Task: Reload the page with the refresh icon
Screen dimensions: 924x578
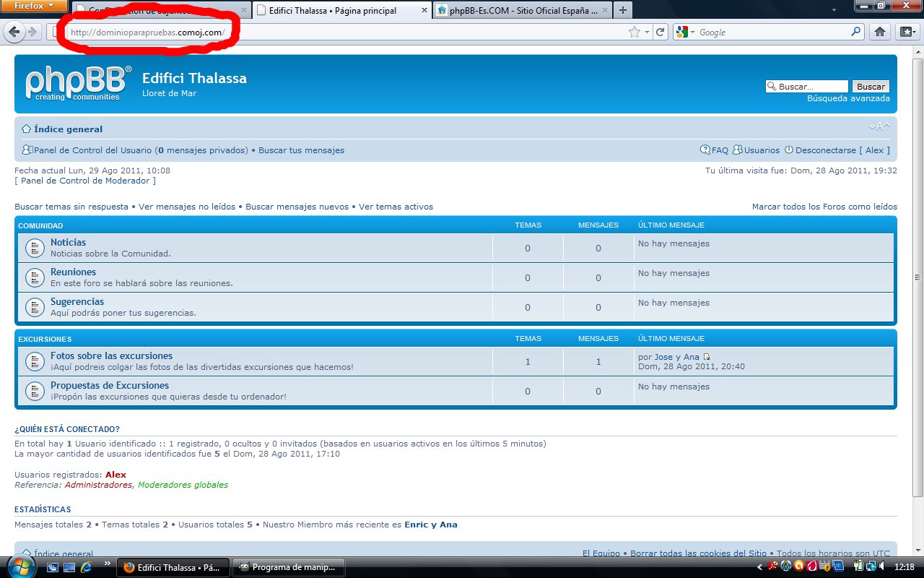Action: 661,32
